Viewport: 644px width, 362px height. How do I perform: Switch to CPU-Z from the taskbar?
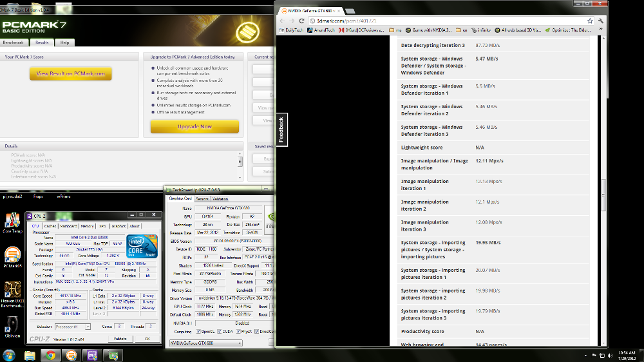coord(92,355)
